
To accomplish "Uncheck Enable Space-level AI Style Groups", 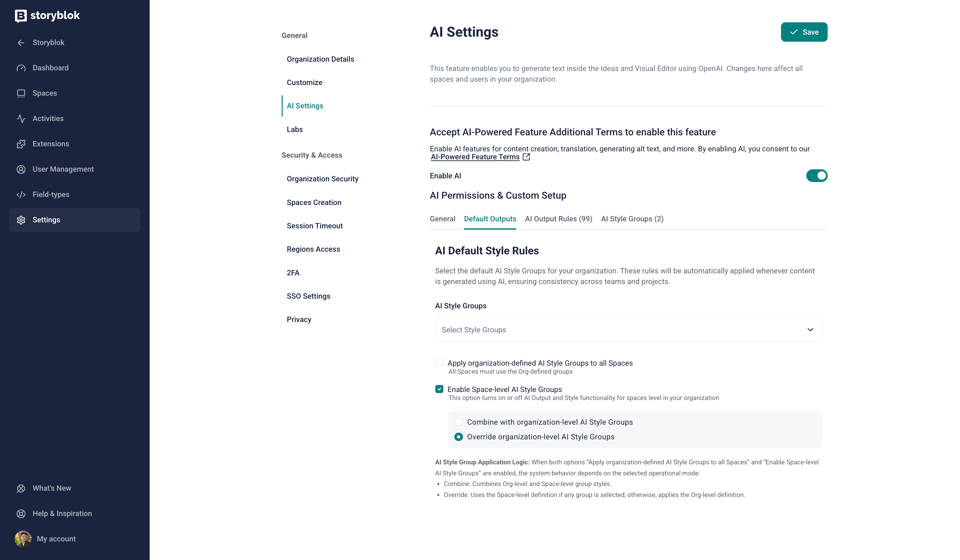I will (x=439, y=389).
